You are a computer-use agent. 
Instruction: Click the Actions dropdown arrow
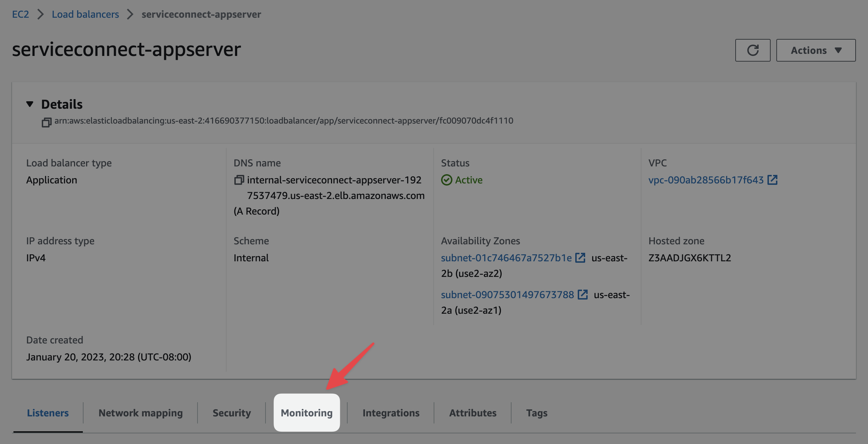838,50
